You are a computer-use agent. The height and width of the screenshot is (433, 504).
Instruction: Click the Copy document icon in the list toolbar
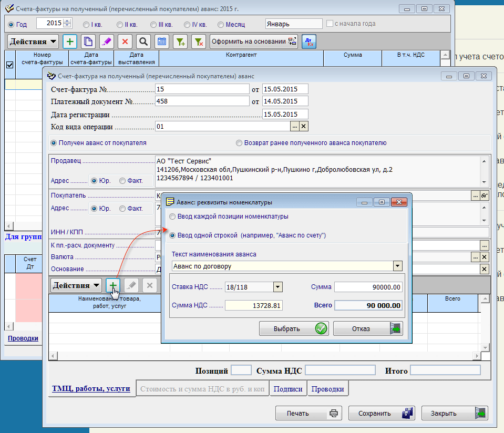88,42
